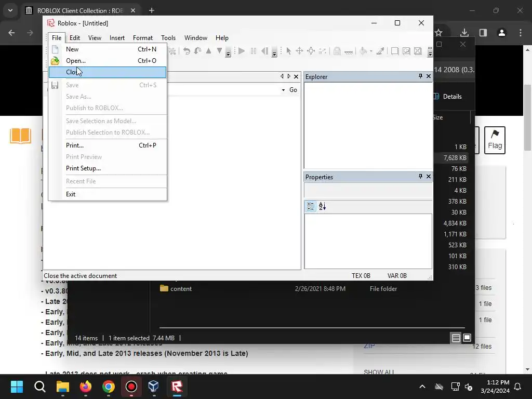Choose Print... from File menu
The width and height of the screenshot is (532, 399).
(108, 145)
